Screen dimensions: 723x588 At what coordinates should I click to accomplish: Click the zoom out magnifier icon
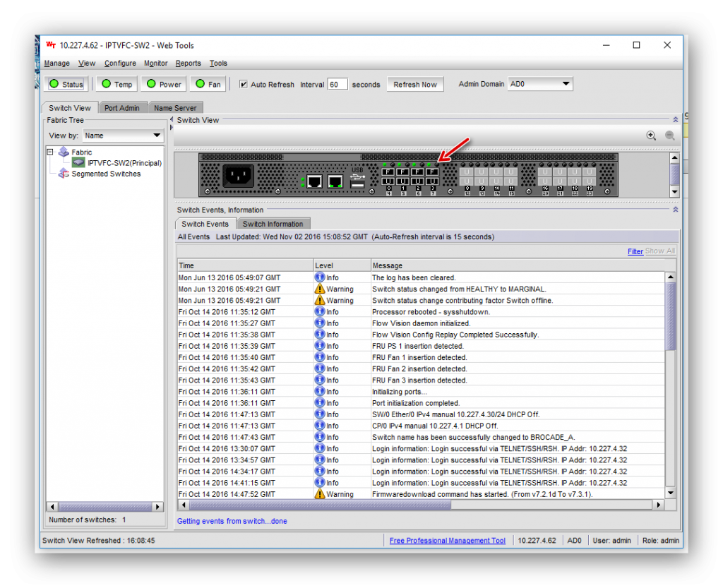click(669, 135)
